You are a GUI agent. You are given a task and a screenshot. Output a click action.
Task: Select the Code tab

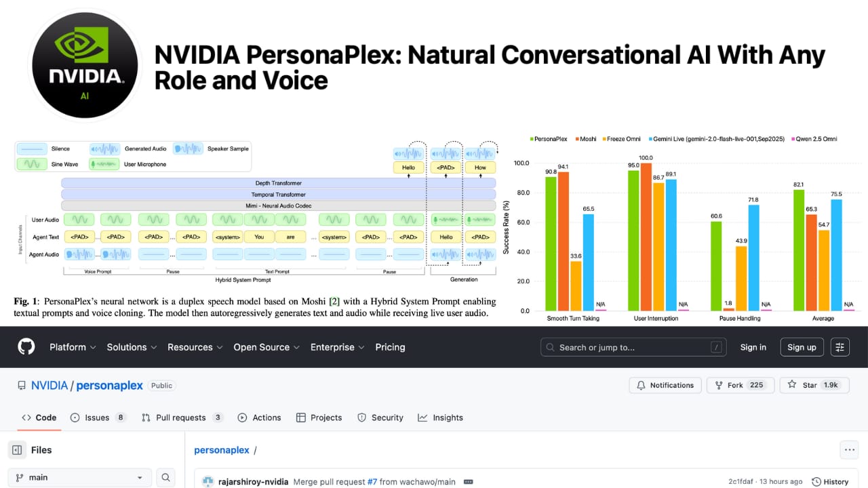pyautogui.click(x=39, y=418)
